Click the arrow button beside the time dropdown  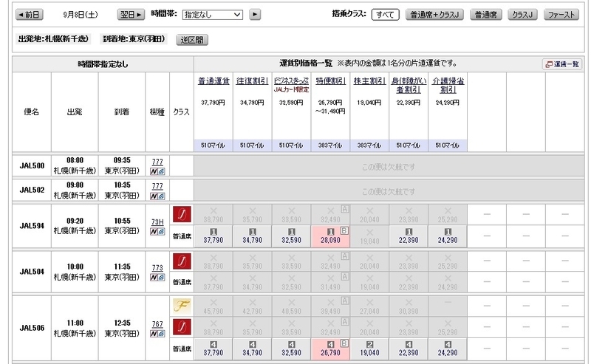click(255, 15)
